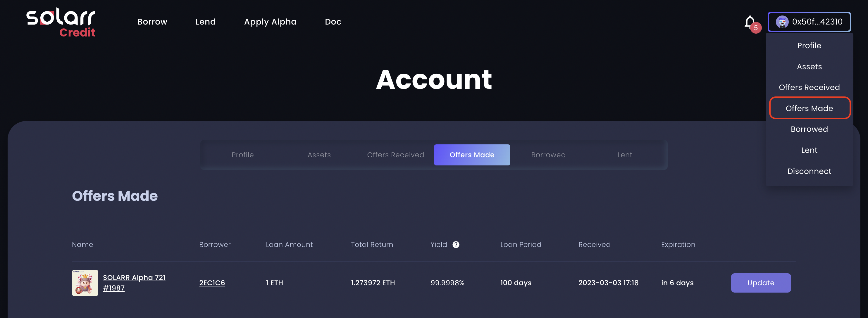The image size is (868, 318).
Task: Open the notification bell icon
Action: click(750, 22)
